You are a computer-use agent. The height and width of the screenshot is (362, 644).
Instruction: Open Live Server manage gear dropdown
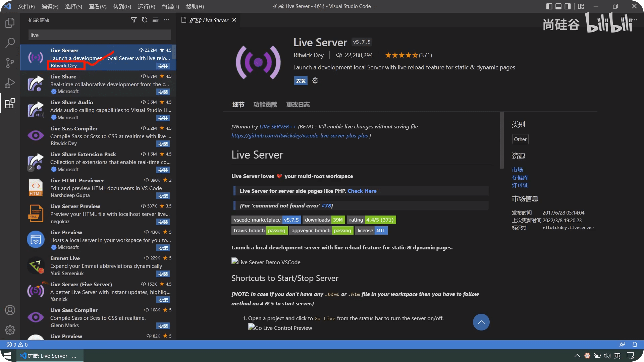pyautogui.click(x=315, y=80)
